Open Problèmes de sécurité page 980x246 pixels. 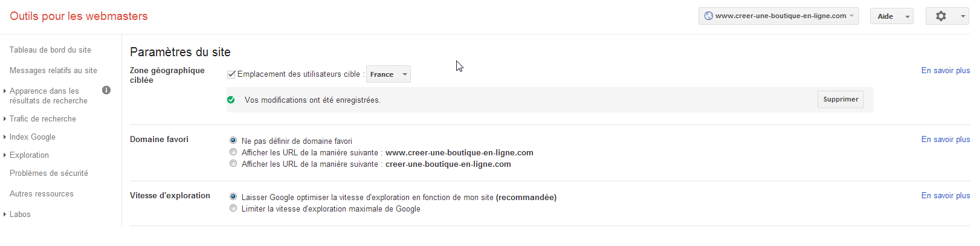(49, 173)
